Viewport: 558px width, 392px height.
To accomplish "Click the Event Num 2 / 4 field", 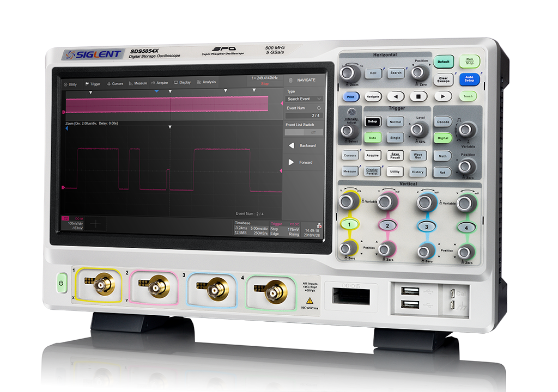I will click(304, 115).
